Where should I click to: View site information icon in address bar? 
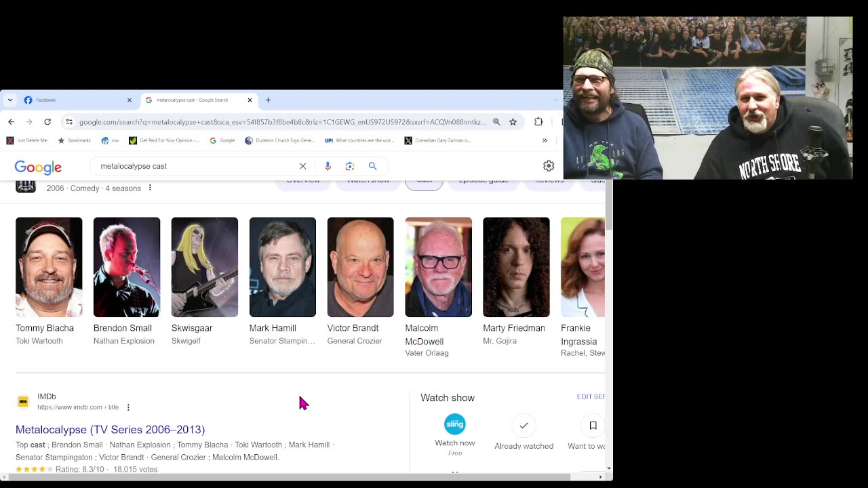68,122
